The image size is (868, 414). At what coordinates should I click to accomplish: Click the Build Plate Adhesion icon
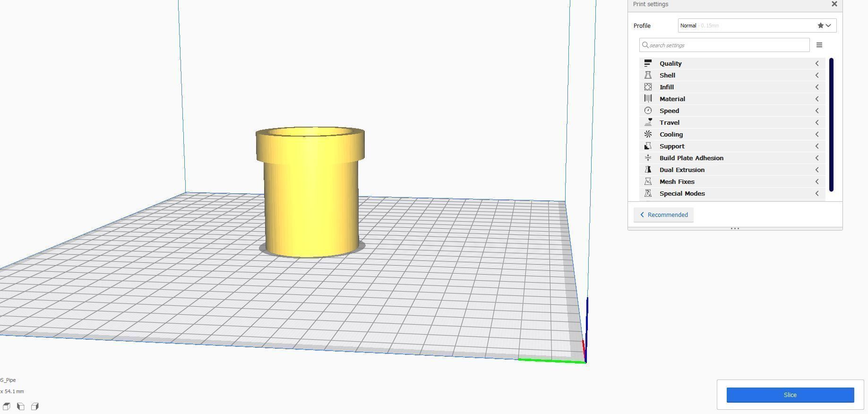[x=648, y=158]
